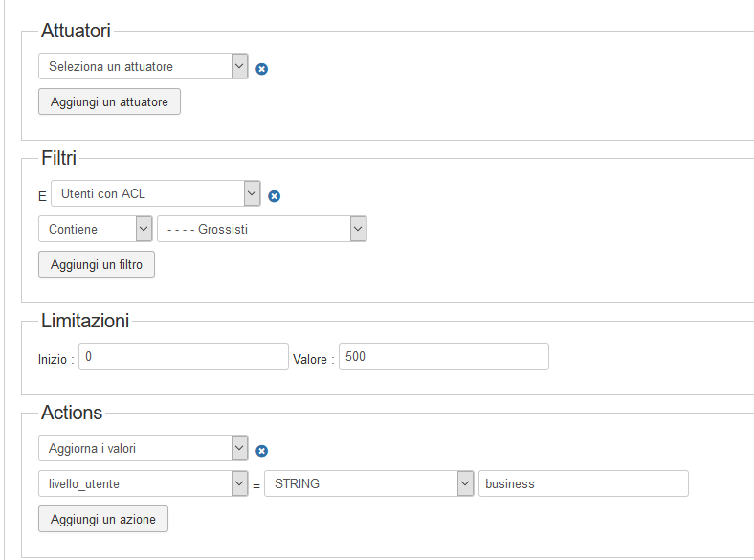Remove the Aggiorna i valori action
Image resolution: width=754 pixels, height=560 pixels.
click(261, 451)
